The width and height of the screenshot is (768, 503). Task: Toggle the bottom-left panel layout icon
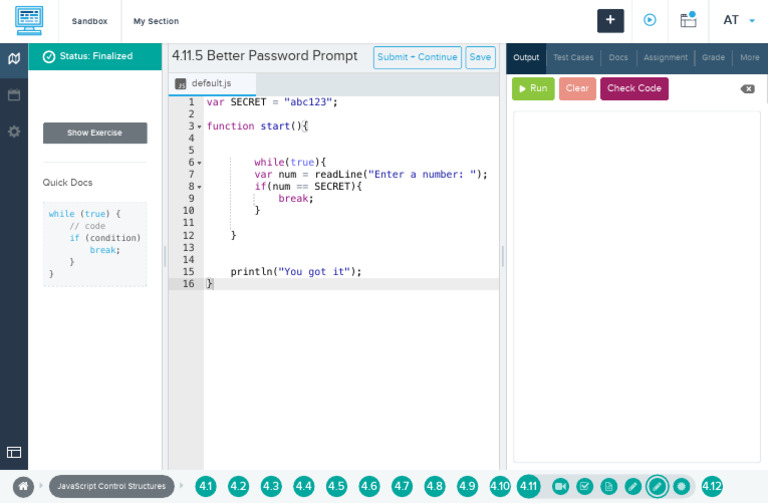pyautogui.click(x=14, y=452)
